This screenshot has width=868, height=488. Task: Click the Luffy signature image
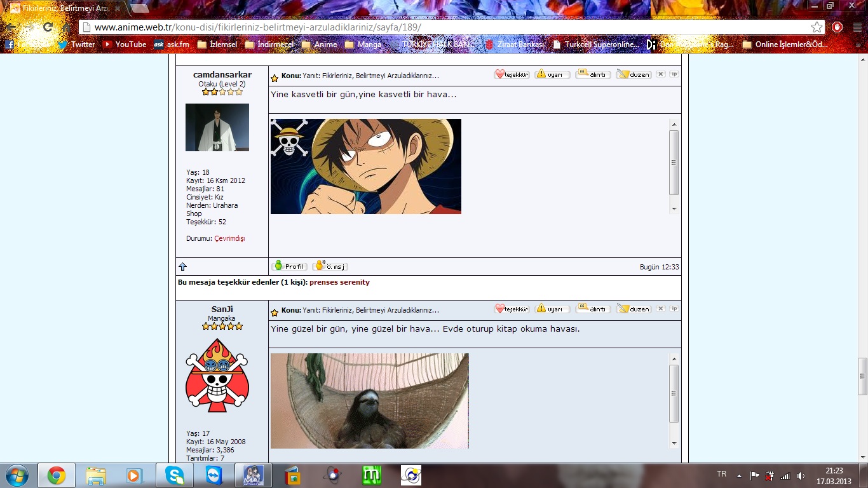click(366, 166)
